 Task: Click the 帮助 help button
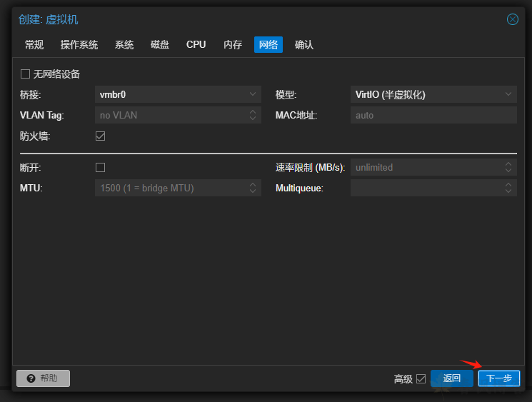click(x=43, y=378)
